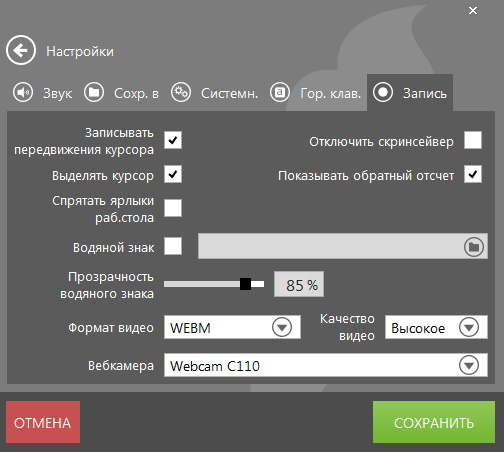Click the ОТМЕНА button
Viewport: 504px width, 452px height.
point(43,422)
